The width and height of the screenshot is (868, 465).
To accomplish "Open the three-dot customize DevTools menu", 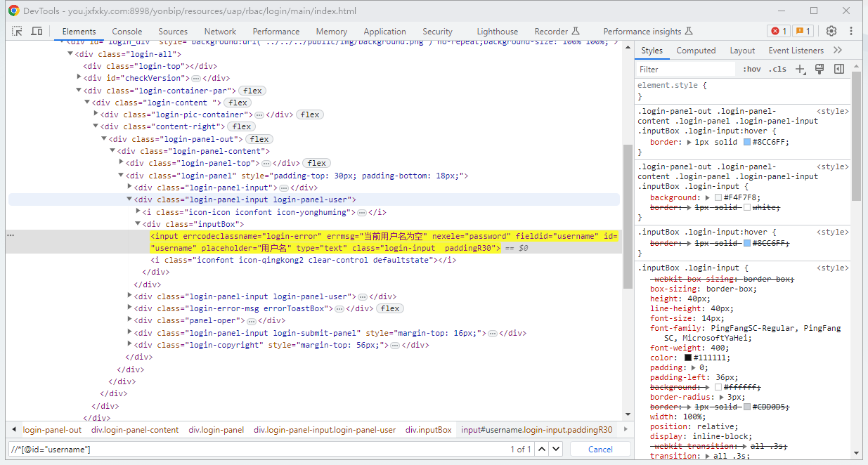I will click(851, 31).
